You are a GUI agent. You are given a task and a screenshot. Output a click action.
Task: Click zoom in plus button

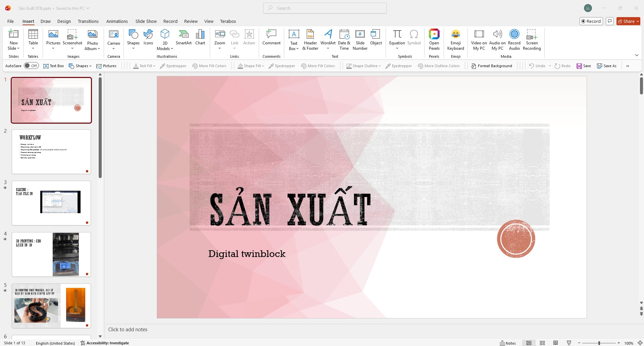pos(618,343)
